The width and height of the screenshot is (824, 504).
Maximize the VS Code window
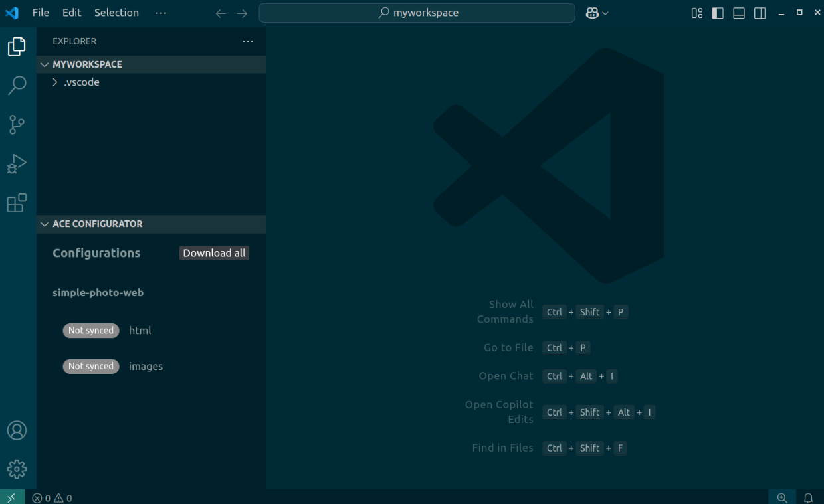[799, 13]
